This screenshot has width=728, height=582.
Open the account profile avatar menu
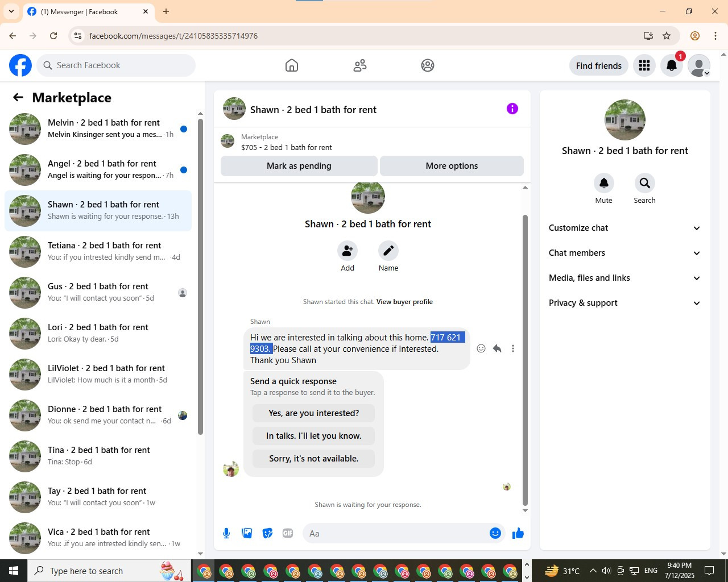699,65
